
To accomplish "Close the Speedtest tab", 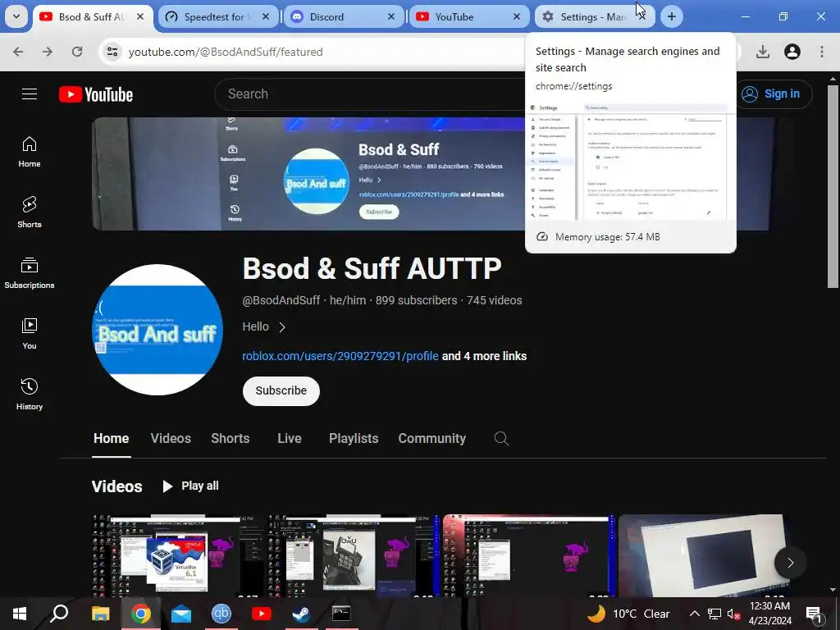I will 266,16.
